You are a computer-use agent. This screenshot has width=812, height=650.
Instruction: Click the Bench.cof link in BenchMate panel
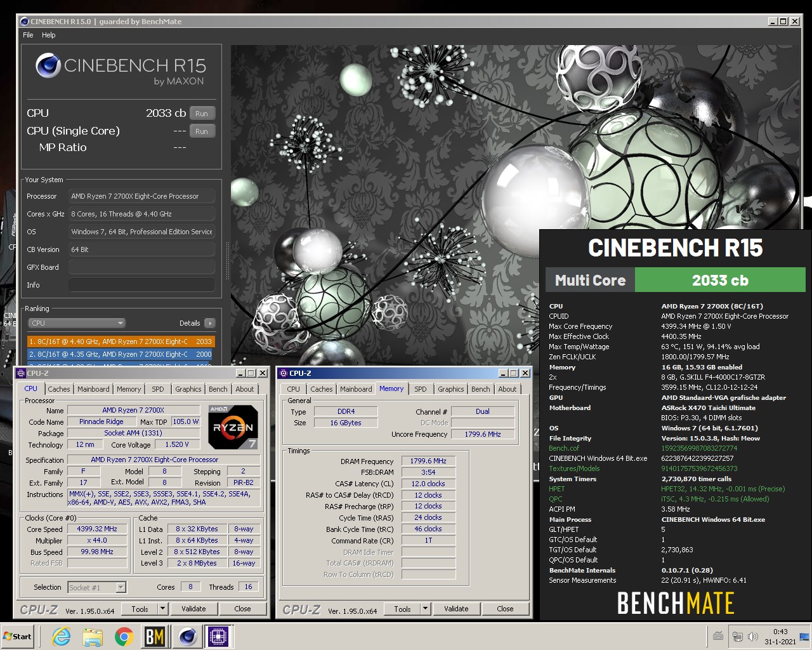[564, 448]
